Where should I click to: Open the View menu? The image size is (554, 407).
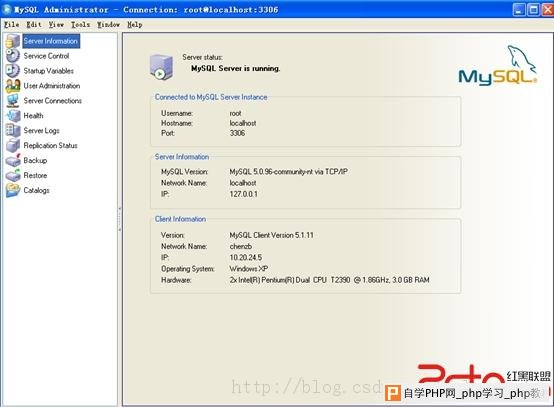(x=56, y=25)
